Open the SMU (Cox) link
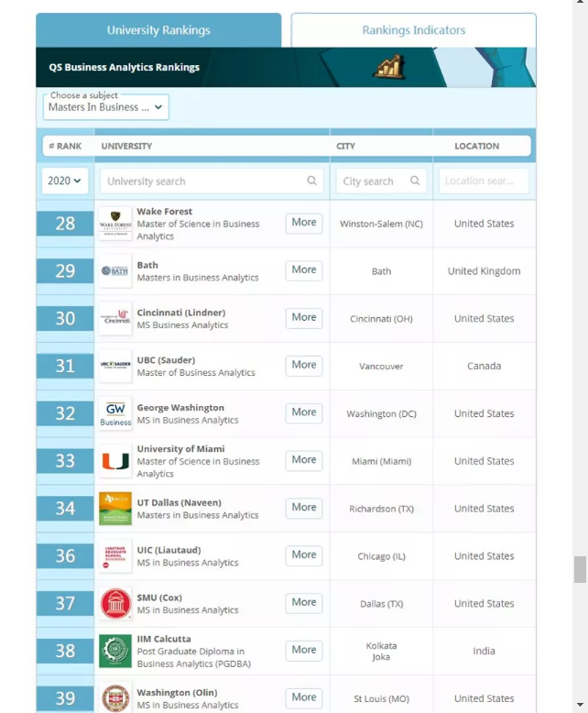Screen dimensions: 588x713 click(159, 598)
